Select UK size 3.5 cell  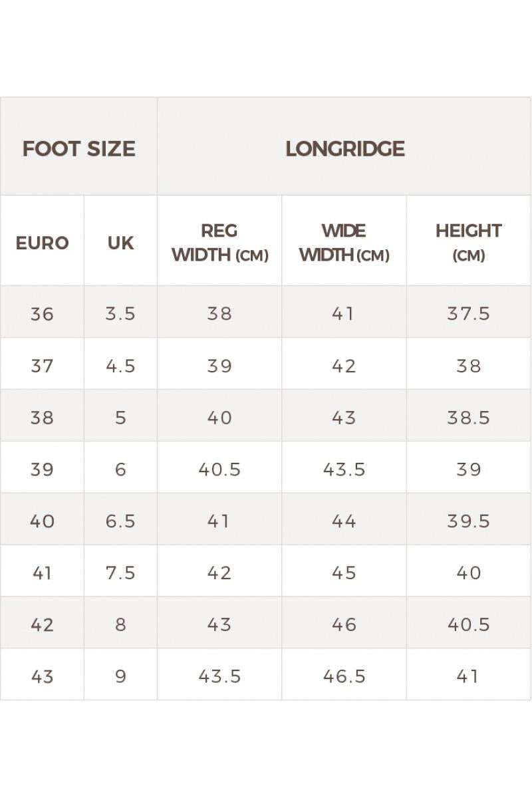120,313
